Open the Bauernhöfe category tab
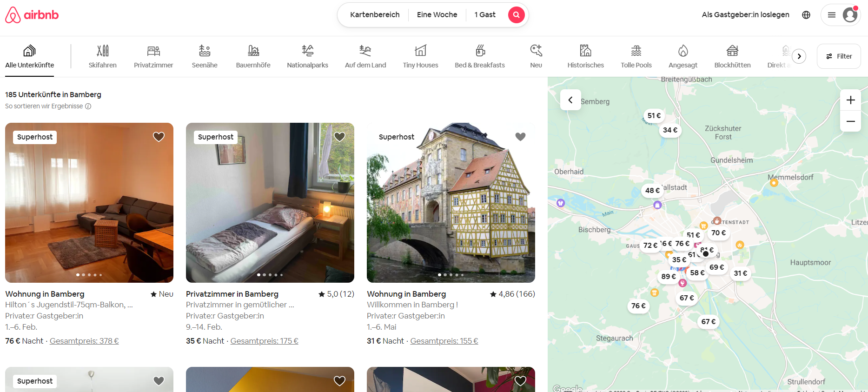This screenshot has width=868, height=392. click(253, 56)
